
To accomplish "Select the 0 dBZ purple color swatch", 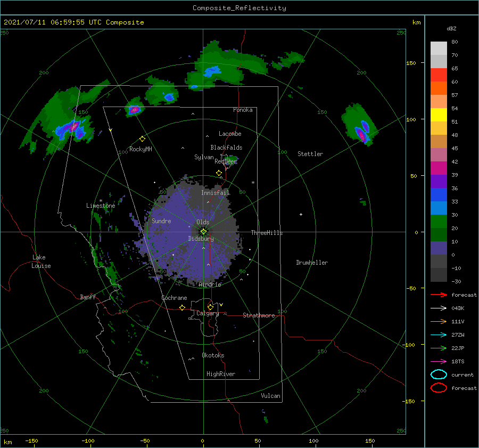I will (x=439, y=248).
